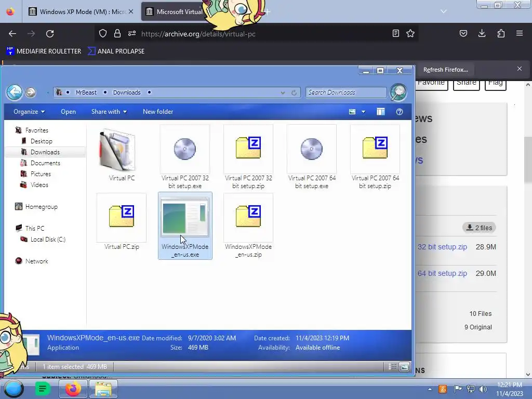This screenshot has width=532, height=399.
Task: Click the Explorer search magnifier icon
Action: point(398,92)
